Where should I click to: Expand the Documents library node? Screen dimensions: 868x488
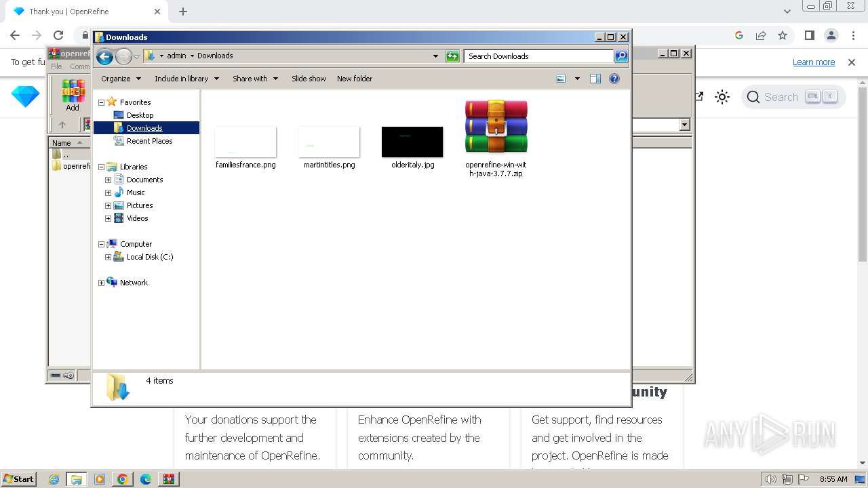[108, 180]
